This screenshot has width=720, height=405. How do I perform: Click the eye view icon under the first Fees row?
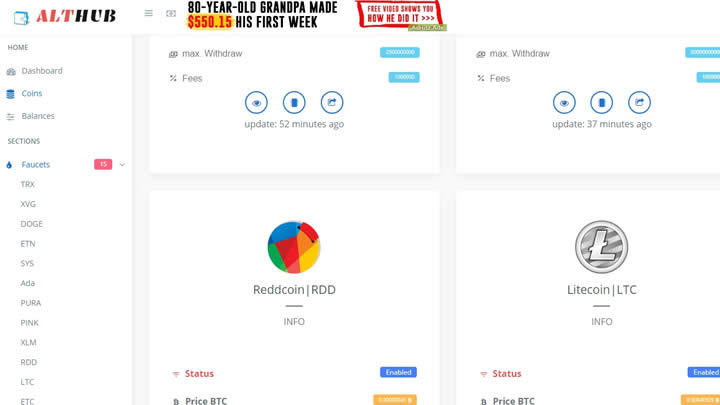click(x=256, y=102)
